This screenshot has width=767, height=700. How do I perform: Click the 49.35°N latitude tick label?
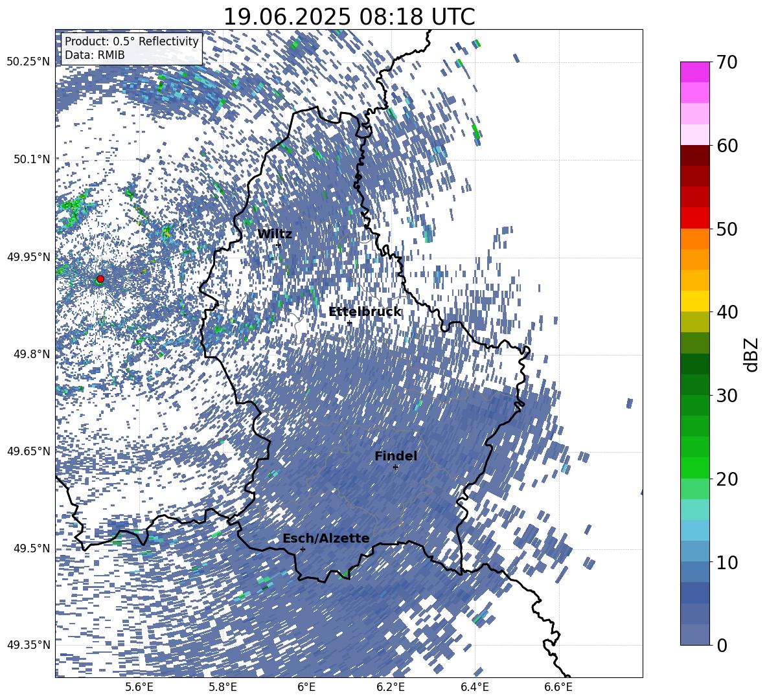coord(29,645)
